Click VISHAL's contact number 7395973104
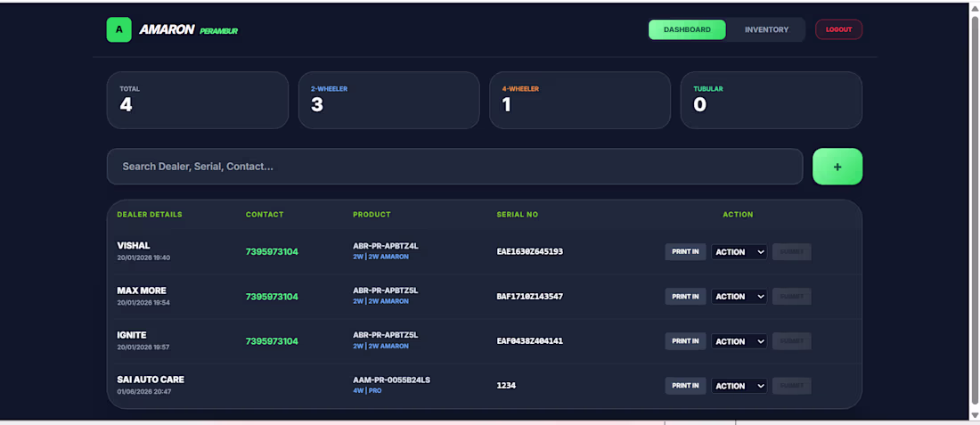The image size is (980, 425). tap(272, 252)
